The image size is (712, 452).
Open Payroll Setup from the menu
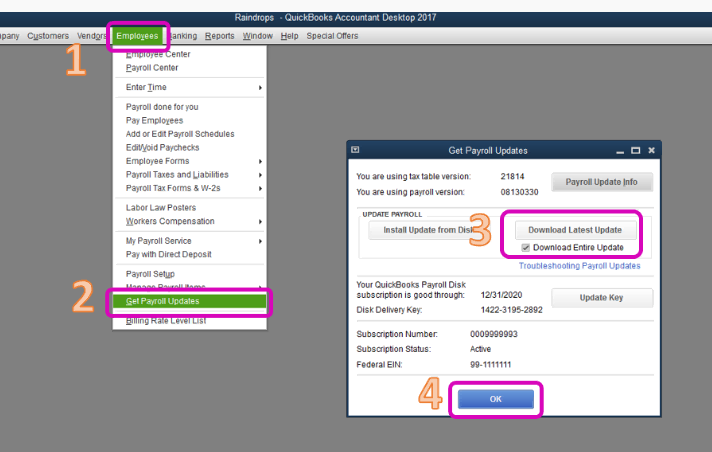[189, 274]
